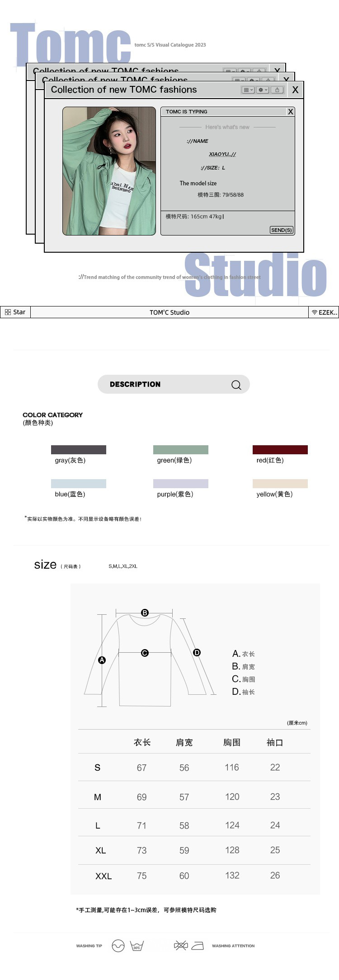Click the search magnifier in the DESCRIPTION bar
339x980 pixels.
(236, 385)
